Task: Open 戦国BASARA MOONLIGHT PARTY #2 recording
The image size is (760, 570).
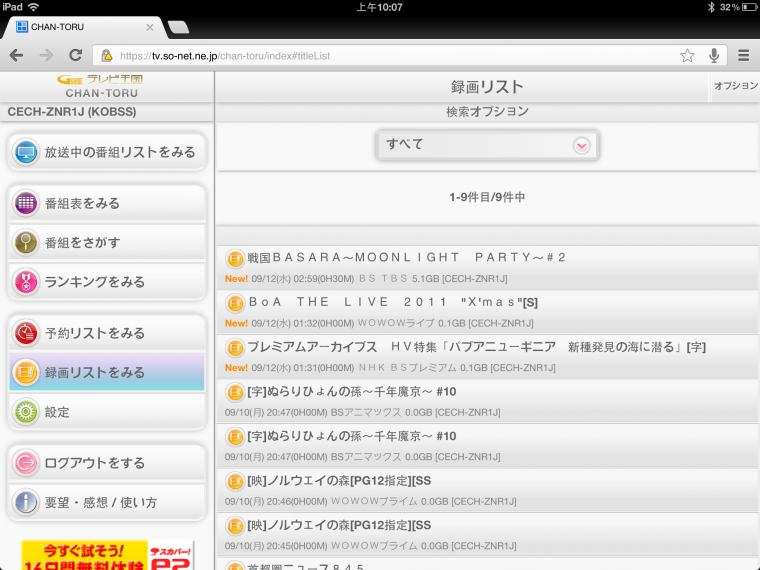Action: click(487, 268)
